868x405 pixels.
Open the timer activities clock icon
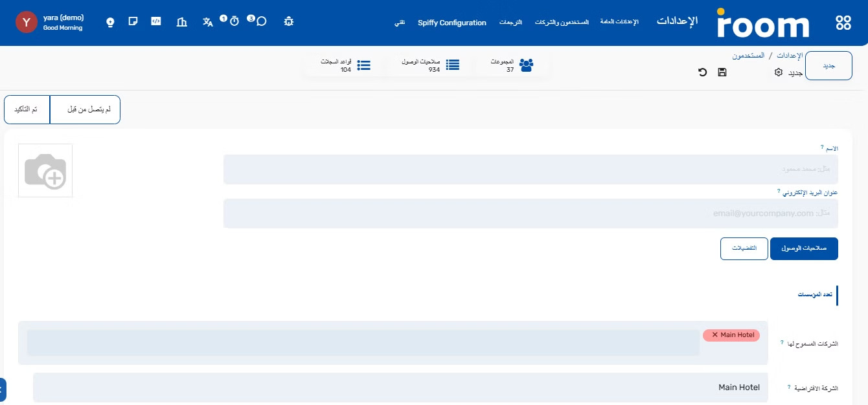[234, 21]
